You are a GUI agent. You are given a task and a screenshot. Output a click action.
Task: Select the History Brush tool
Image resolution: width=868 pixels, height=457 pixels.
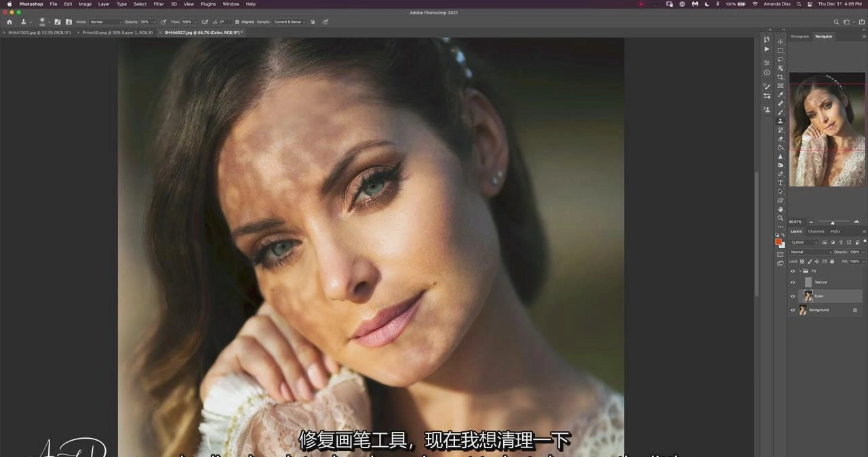(x=781, y=130)
